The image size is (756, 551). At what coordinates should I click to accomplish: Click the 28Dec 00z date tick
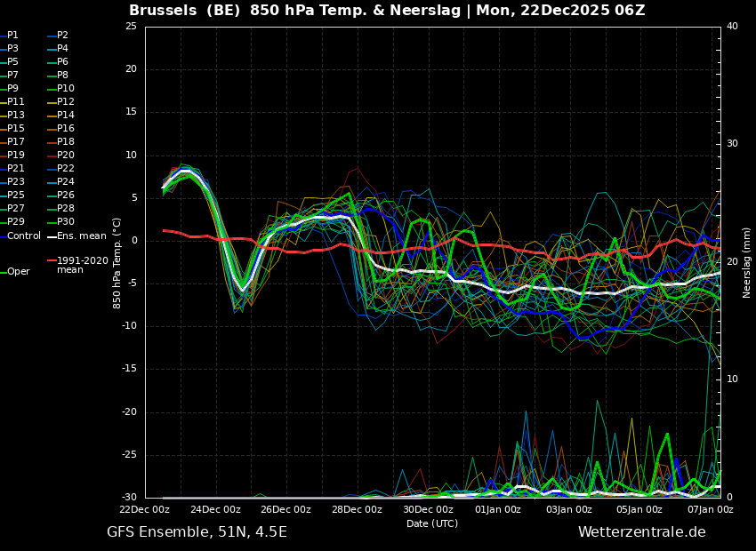click(x=357, y=510)
